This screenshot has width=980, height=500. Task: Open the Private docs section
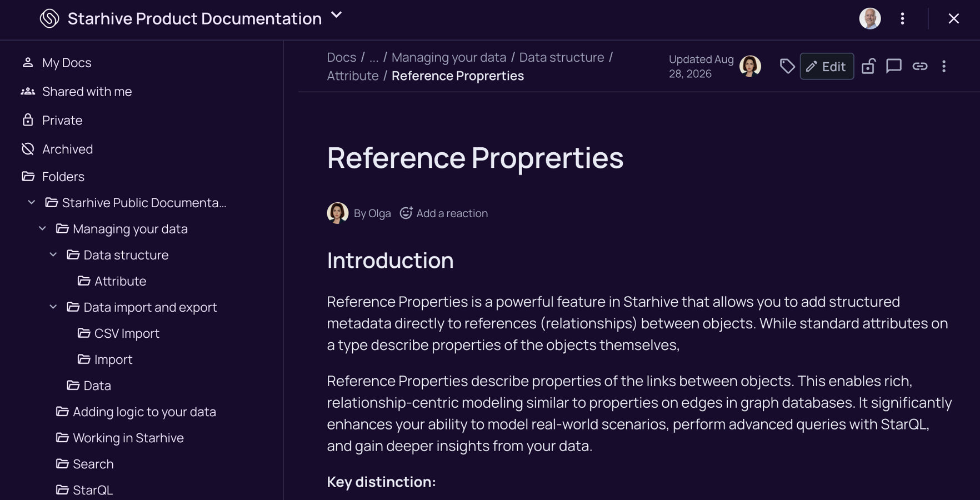[62, 121]
